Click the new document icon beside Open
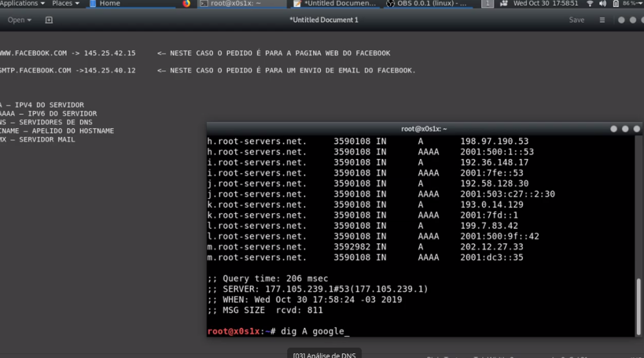644x358 pixels. click(x=49, y=20)
